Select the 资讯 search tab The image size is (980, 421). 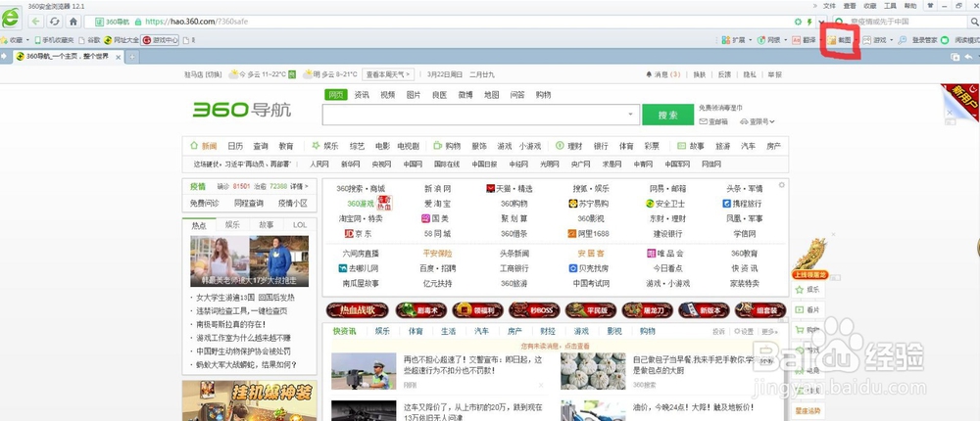click(x=362, y=95)
